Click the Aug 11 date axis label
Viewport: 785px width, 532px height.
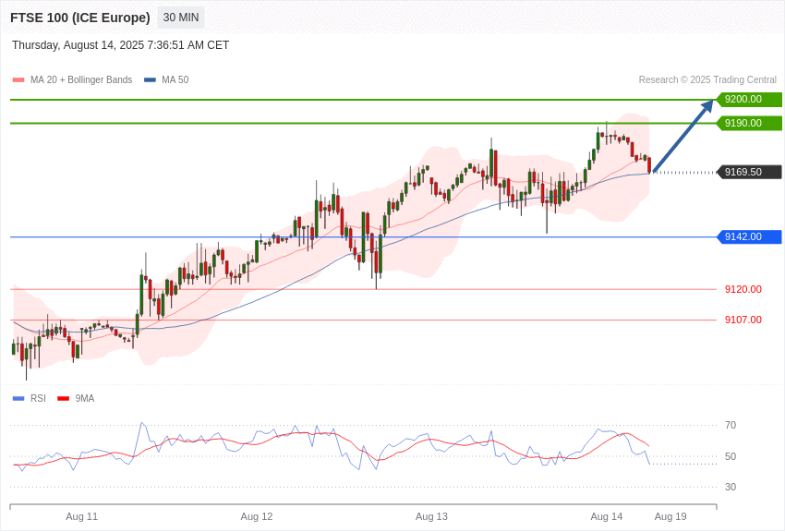(x=81, y=516)
